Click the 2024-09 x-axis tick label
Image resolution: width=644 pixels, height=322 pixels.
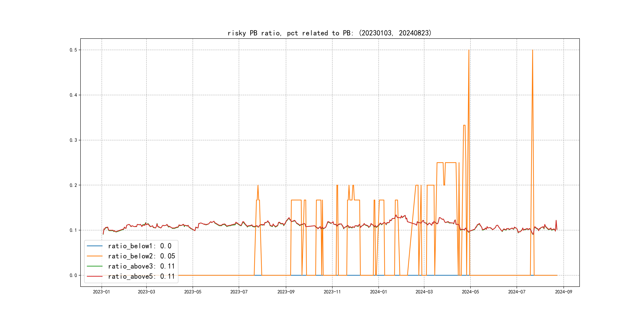coord(563,292)
